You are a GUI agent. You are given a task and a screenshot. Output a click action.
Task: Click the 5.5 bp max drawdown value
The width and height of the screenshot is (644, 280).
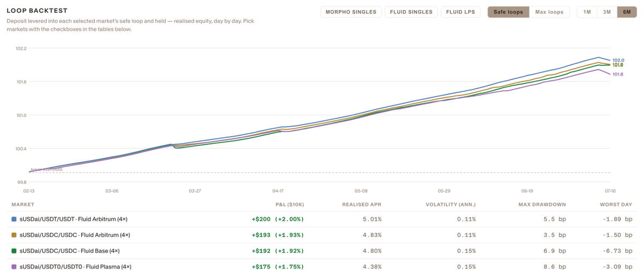[555, 219]
